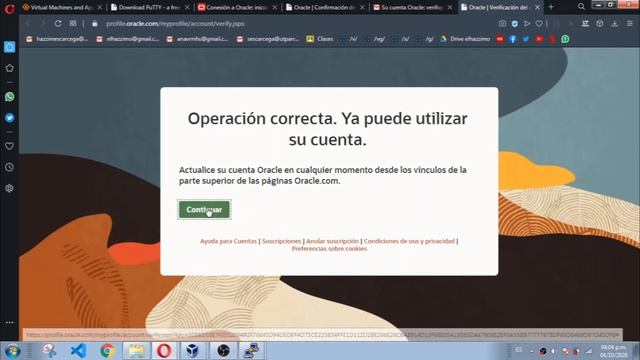Open the hazzimescarcega mail bookmark
This screenshot has height=360, width=640.
[57, 39]
